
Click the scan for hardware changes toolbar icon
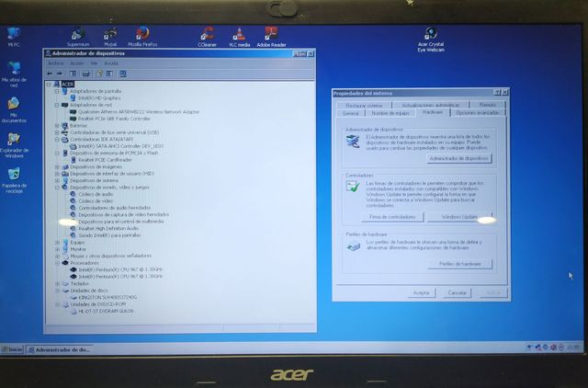(122, 74)
